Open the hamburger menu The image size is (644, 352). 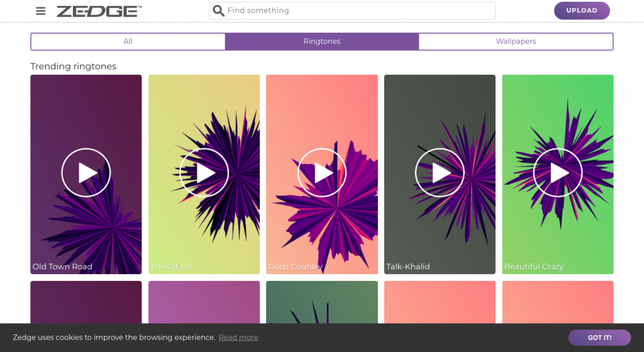point(41,11)
